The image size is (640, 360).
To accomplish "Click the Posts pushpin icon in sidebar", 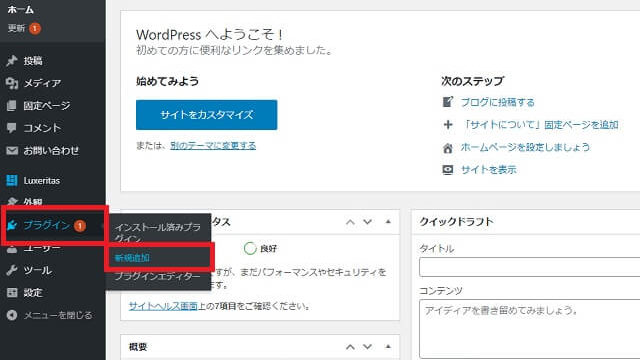I will coord(12,61).
